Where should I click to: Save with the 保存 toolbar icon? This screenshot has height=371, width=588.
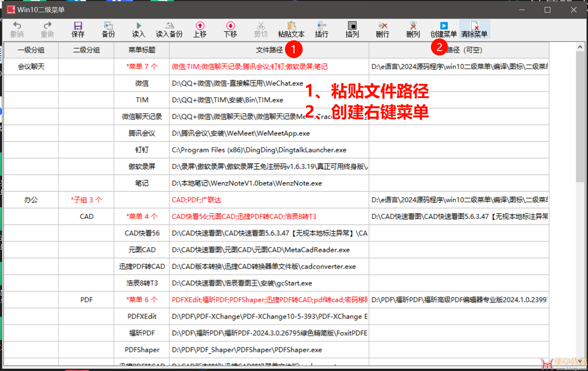(x=78, y=29)
